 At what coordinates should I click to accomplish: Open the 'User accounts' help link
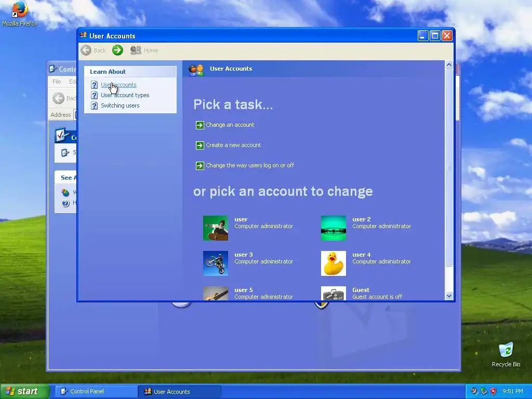coord(118,85)
